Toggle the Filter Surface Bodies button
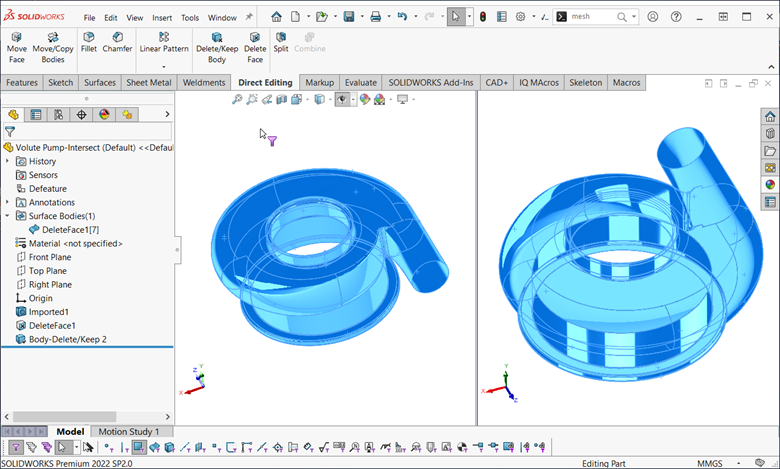The width and height of the screenshot is (780, 469). tap(155, 447)
